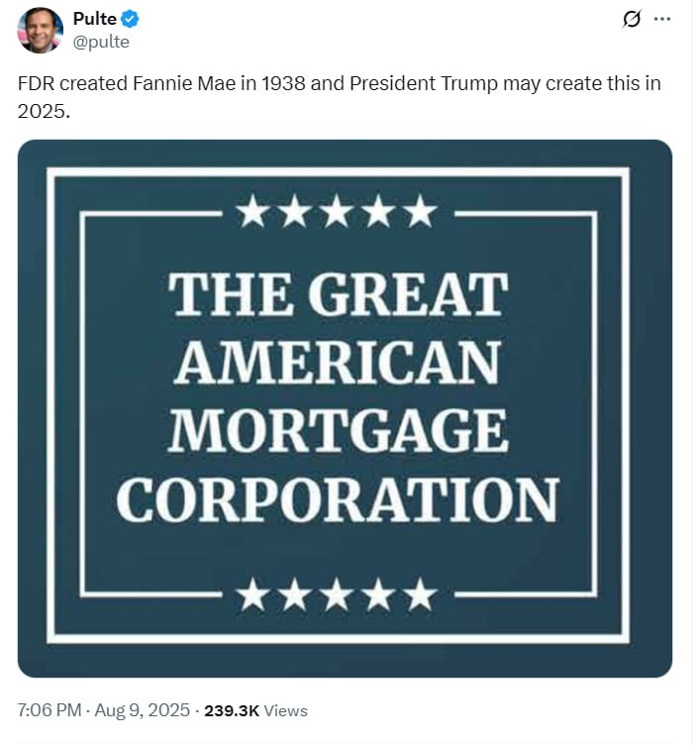Image resolution: width=700 pixels, height=746 pixels.
Task: Click the word "AMERICAN" in the image
Action: pyautogui.click(x=337, y=363)
